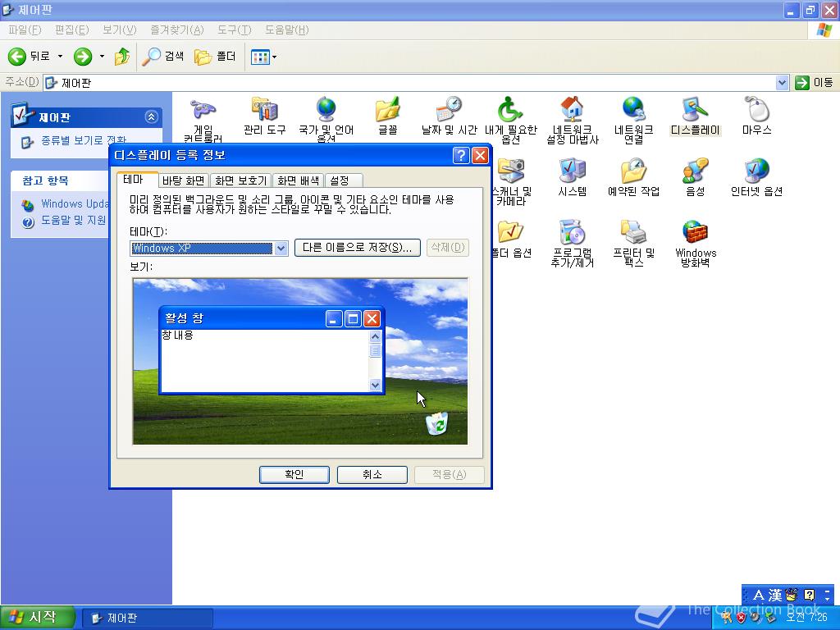The width and height of the screenshot is (840, 630).
Task: Click the up one level folder icon
Action: (x=122, y=57)
